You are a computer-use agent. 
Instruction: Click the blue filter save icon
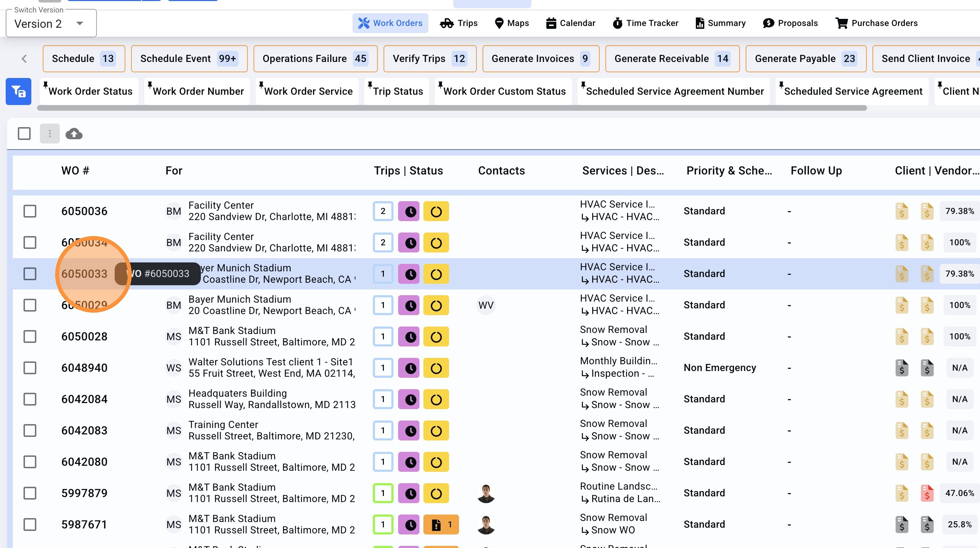point(18,91)
